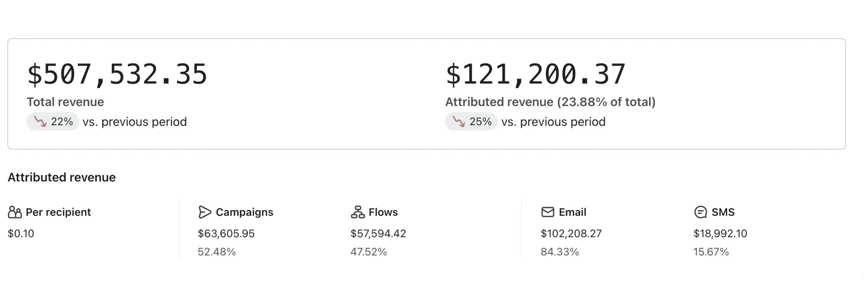Select the $121,200.37 attributed revenue figure
Image resolution: width=868 pixels, height=302 pixels.
pos(536,74)
